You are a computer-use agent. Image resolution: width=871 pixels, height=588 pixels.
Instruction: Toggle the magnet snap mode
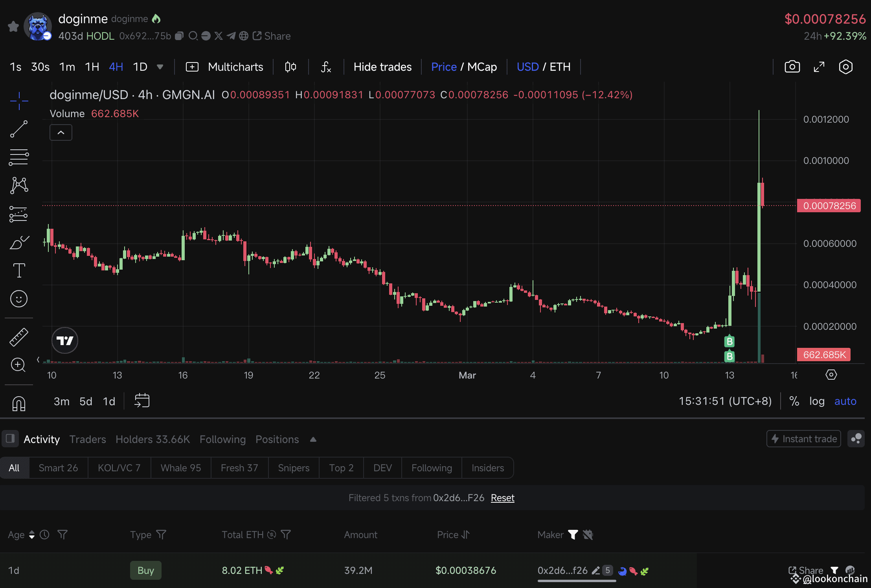click(x=18, y=403)
